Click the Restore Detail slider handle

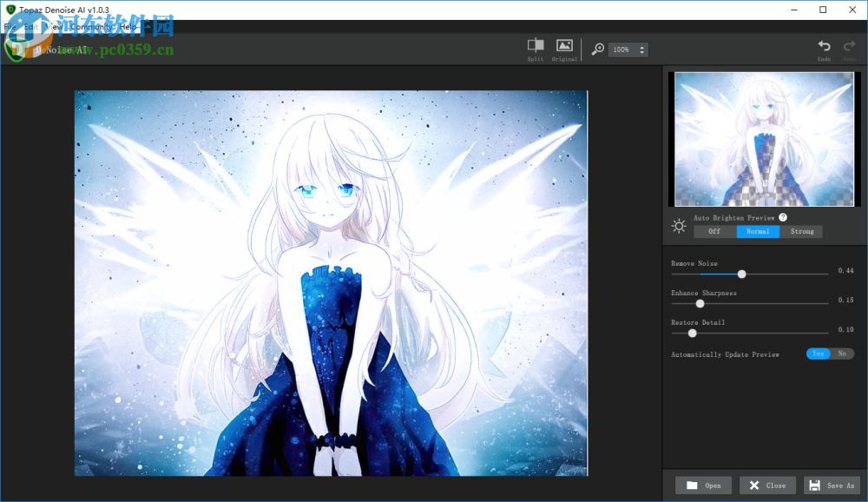[x=692, y=333]
